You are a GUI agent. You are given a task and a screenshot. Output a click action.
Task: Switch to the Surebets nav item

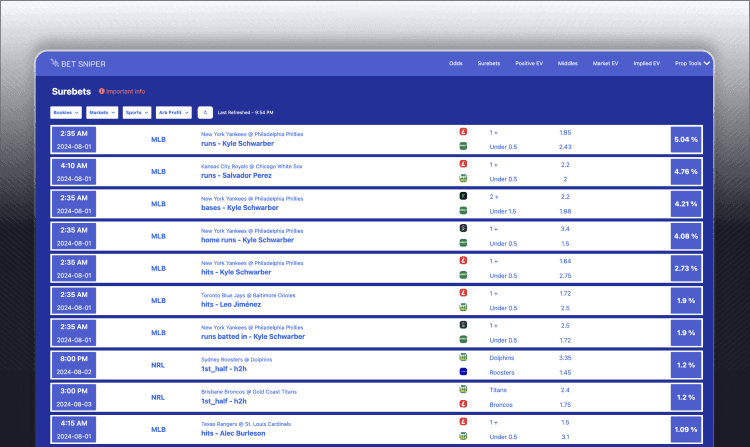(x=489, y=63)
